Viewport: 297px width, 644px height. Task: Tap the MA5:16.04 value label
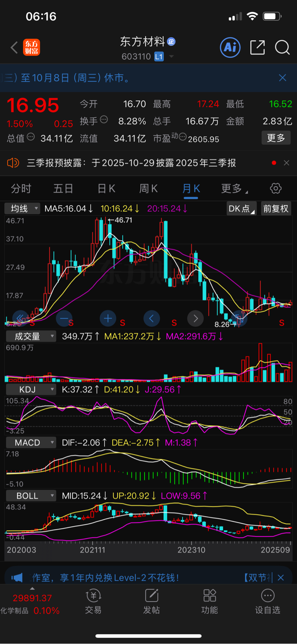pos(69,209)
